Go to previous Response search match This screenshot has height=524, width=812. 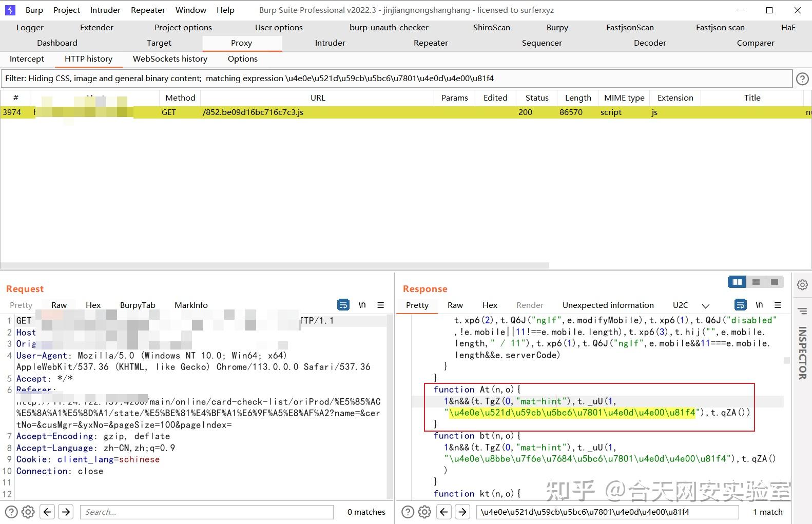pyautogui.click(x=444, y=512)
